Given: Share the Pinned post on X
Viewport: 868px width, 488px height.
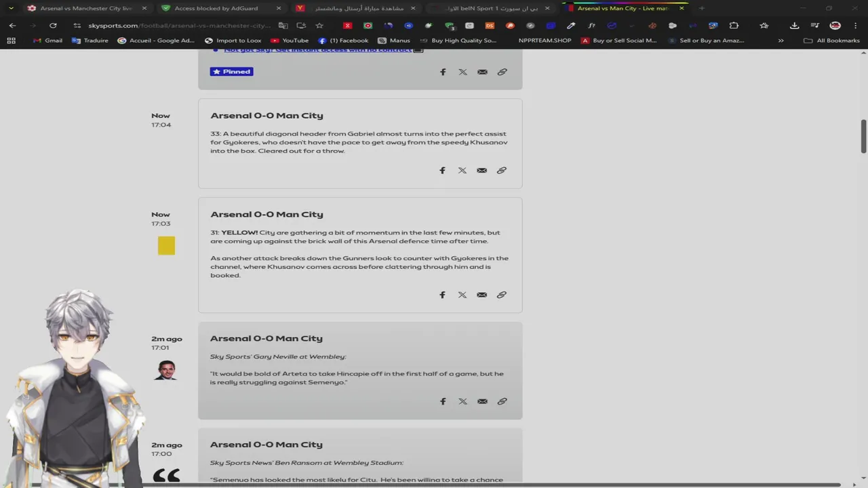Looking at the screenshot, I should click(462, 72).
